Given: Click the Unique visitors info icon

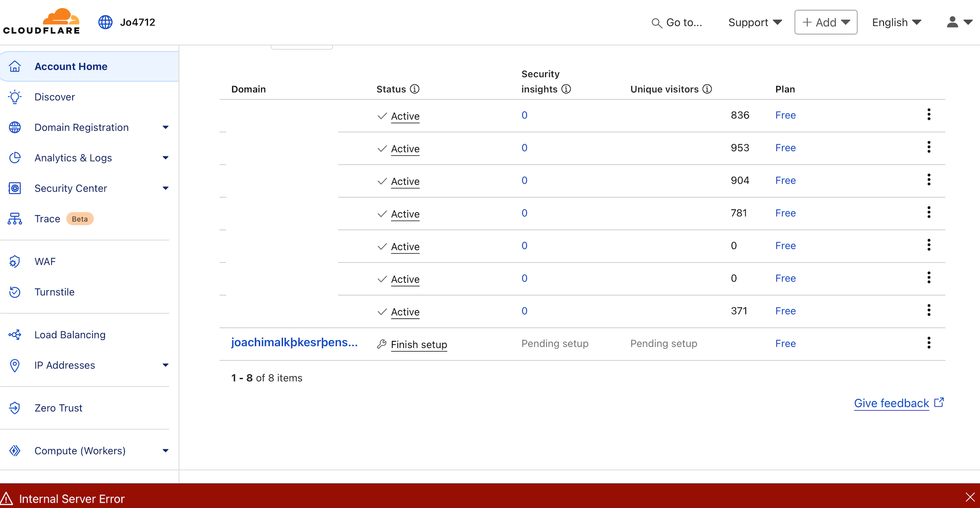Looking at the screenshot, I should (707, 89).
